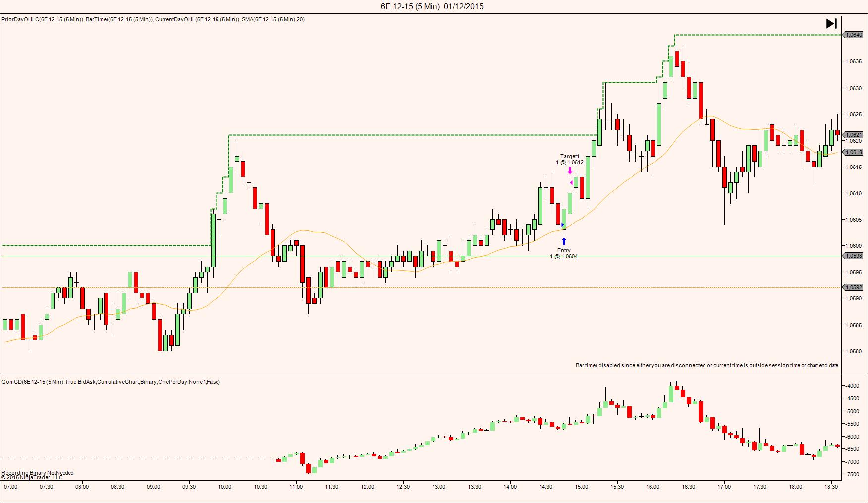Viewport: 868px width, 503px height.
Task: Click the 14:30 time axis label
Action: (545, 487)
